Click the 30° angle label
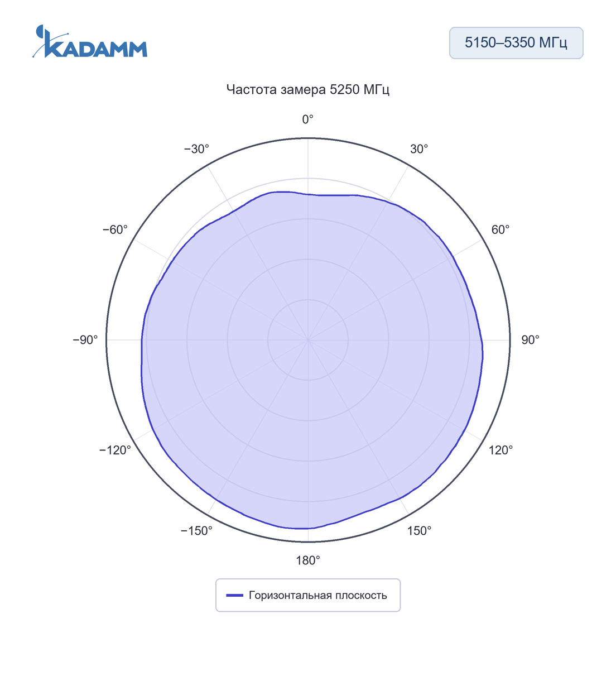Image resolution: width=616 pixels, height=676 pixels. [x=419, y=149]
